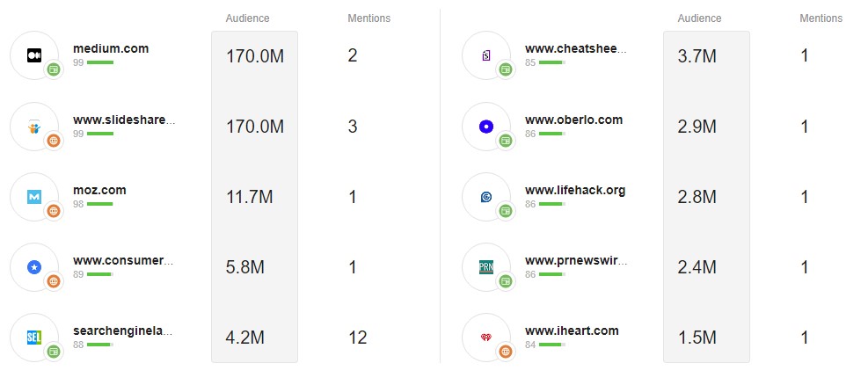Click the slideshare site logo icon

(x=34, y=127)
